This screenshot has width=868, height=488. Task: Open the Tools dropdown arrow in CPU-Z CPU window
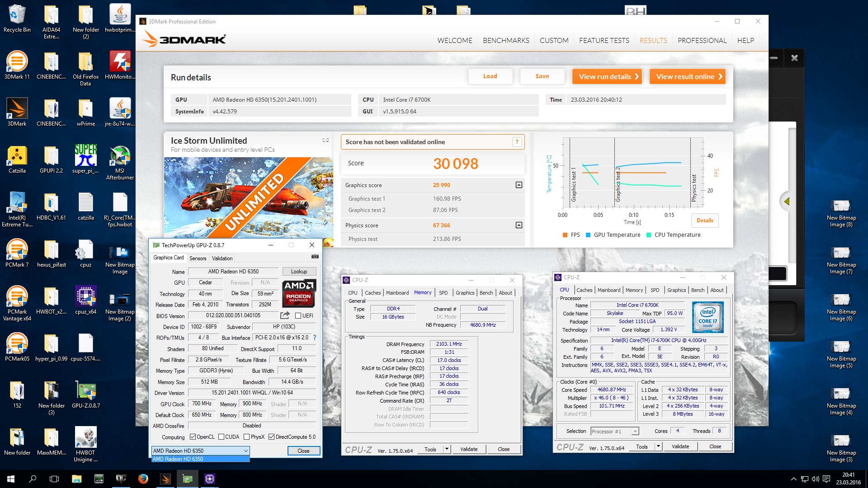point(658,446)
